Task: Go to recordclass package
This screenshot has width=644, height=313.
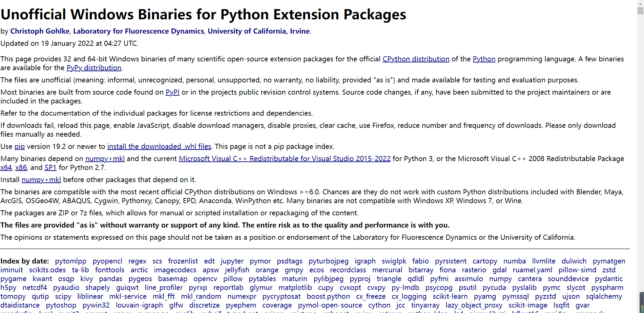Action: click(348, 270)
